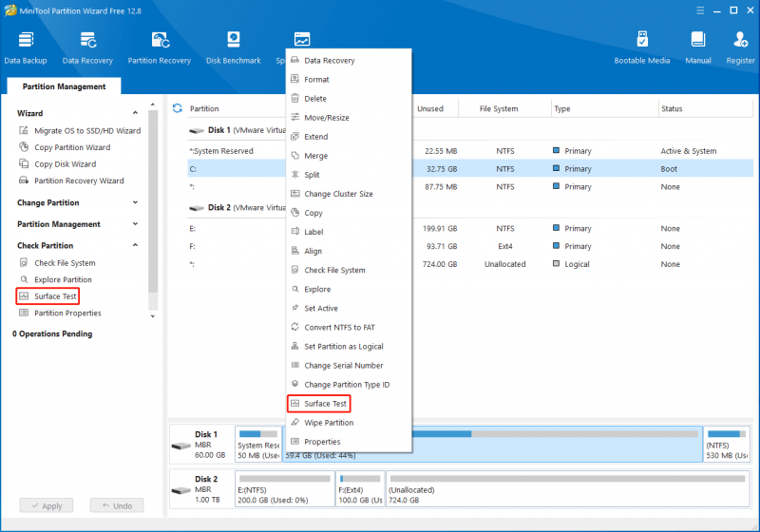
Task: Select the System Reserved partition row
Action: 469,151
